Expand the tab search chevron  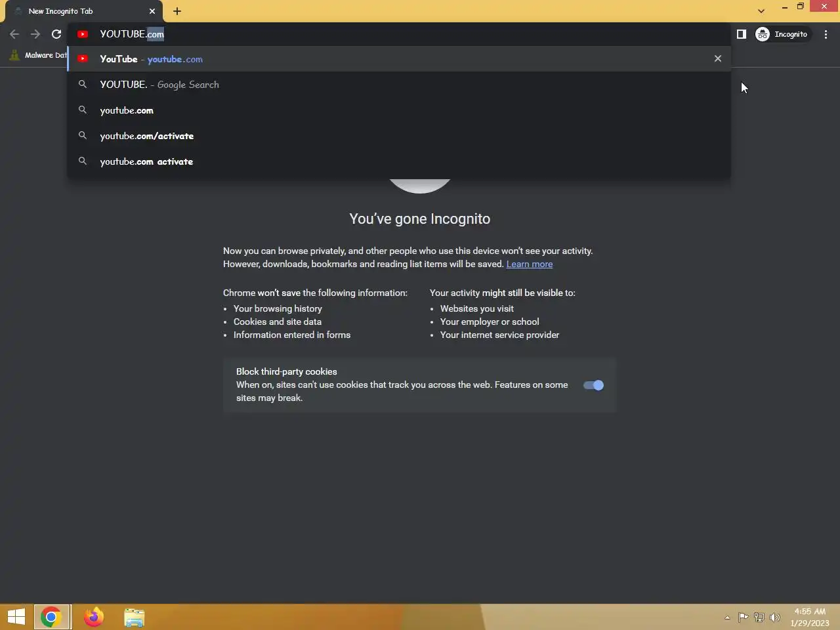[x=761, y=11]
